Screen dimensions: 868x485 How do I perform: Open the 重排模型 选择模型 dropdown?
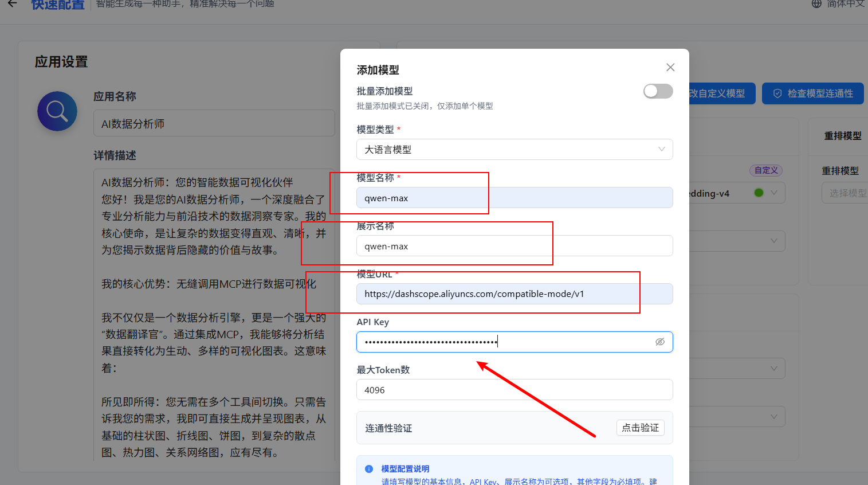tap(845, 193)
